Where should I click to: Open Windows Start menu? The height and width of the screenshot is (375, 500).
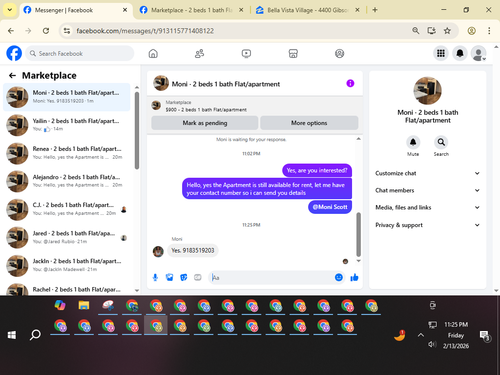click(12, 335)
